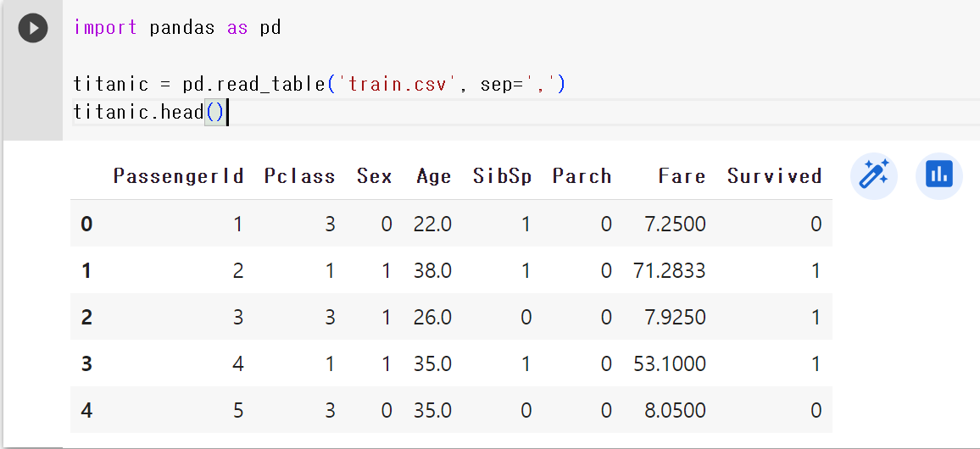Run the code cell with play button
Screen dimensions: 980x449
click(x=32, y=28)
